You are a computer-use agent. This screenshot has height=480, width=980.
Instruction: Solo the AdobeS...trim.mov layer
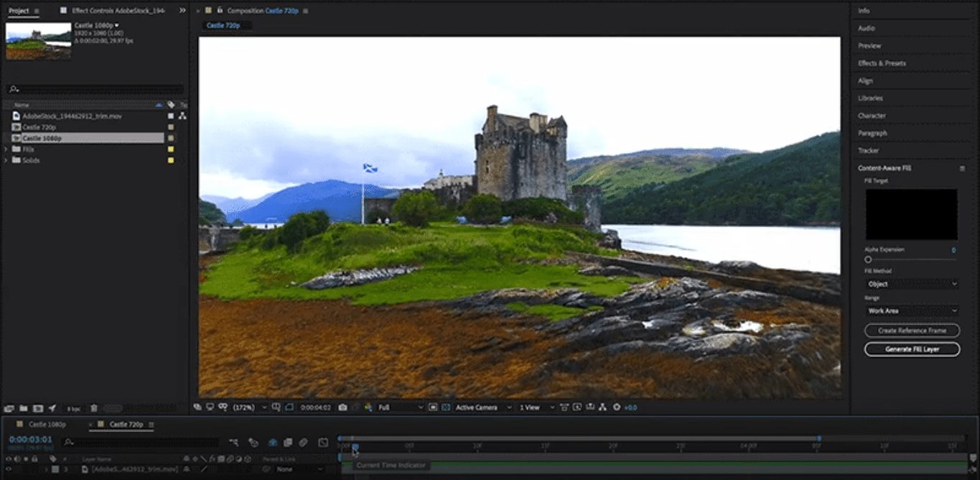(26, 469)
